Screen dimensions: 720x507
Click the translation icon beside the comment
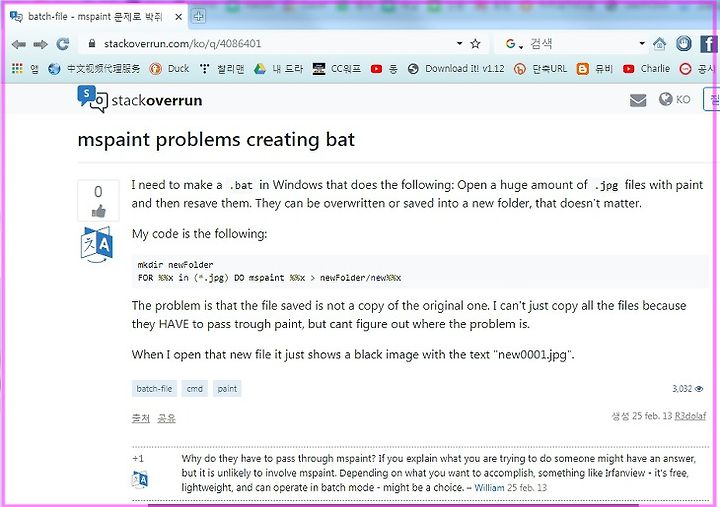(140, 479)
